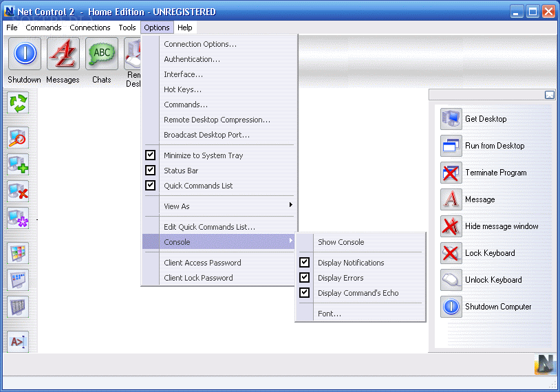Screen dimensions: 560x392
Task: Click the remove computer red X icon
Action: tap(18, 191)
